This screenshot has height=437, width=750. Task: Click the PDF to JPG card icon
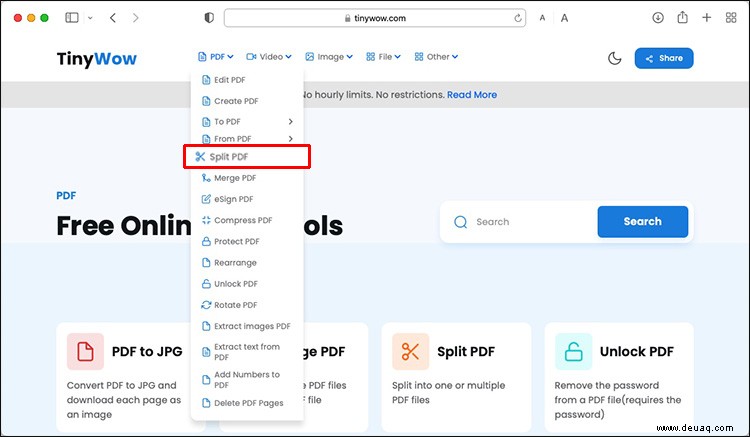(x=85, y=351)
